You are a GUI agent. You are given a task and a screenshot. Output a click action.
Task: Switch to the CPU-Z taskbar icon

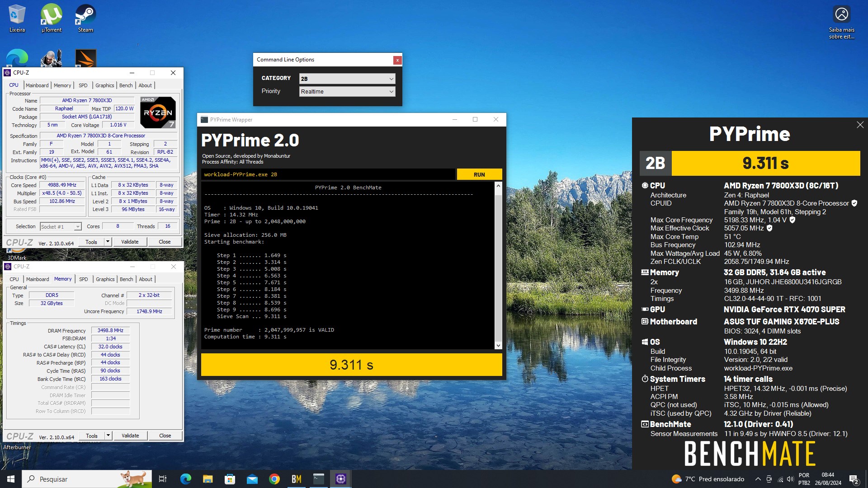341,479
